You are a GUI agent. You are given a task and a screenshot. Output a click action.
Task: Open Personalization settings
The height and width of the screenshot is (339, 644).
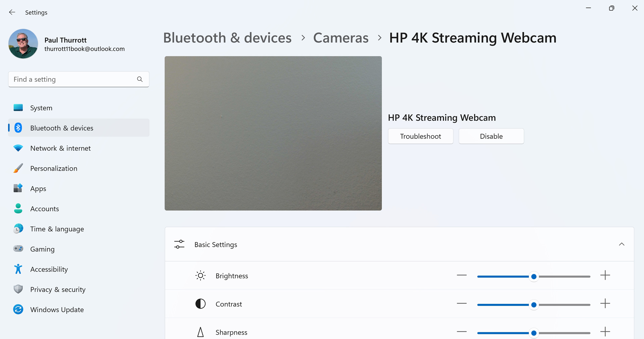coord(79,168)
